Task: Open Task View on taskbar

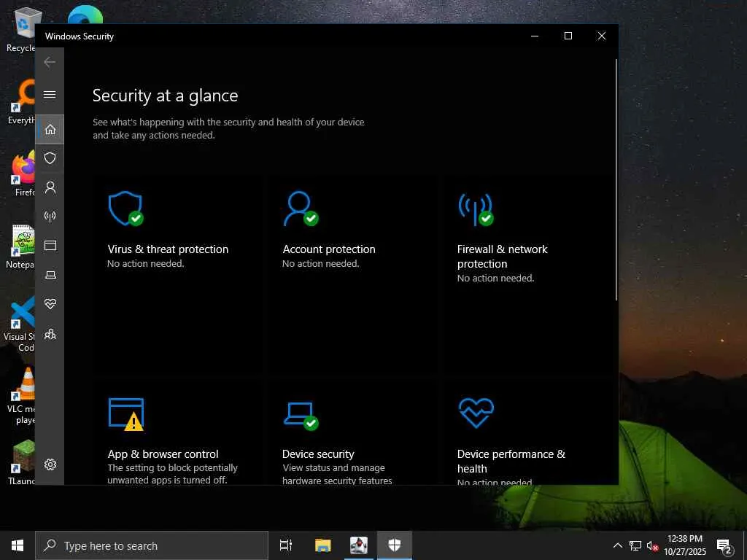Action: click(x=285, y=545)
